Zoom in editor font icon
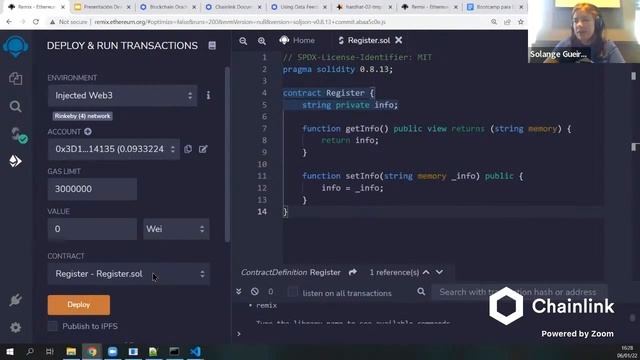 pos(262,41)
